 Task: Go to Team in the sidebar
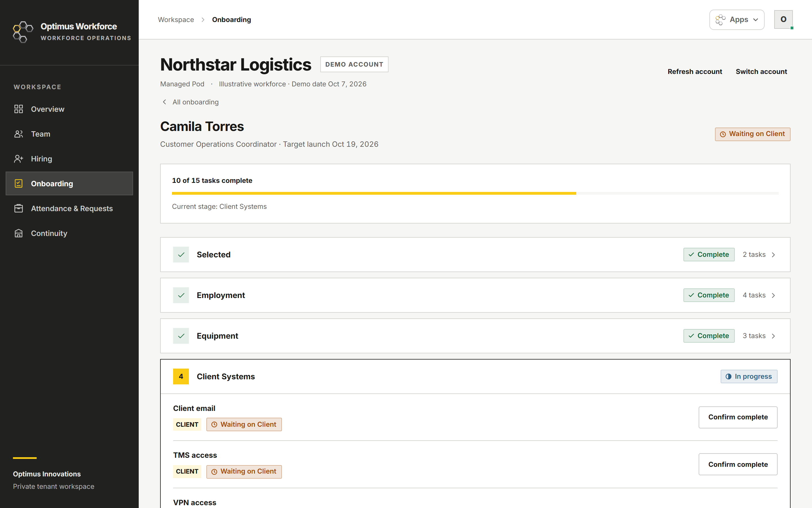pyautogui.click(x=69, y=134)
